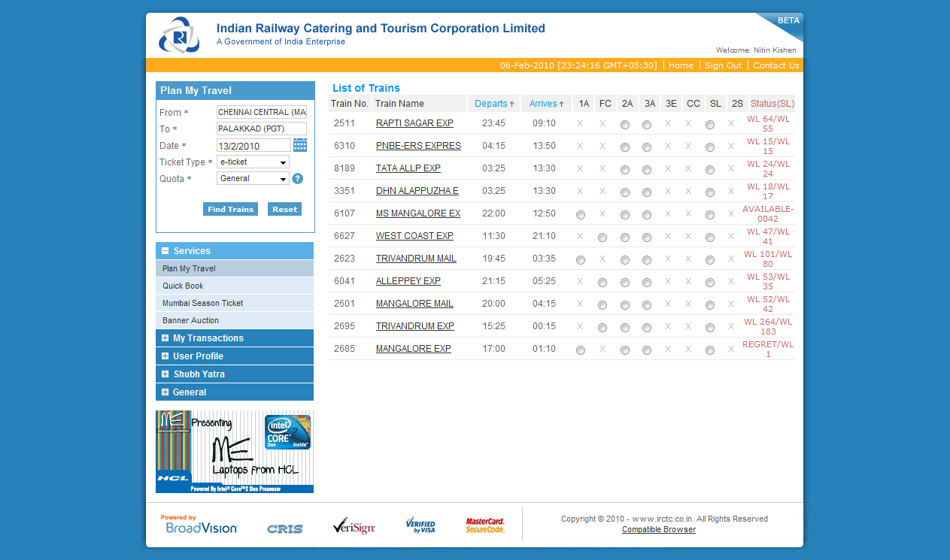Select SL class for PNBE-ERS Expres
The width and height of the screenshot is (950, 560).
(x=710, y=147)
